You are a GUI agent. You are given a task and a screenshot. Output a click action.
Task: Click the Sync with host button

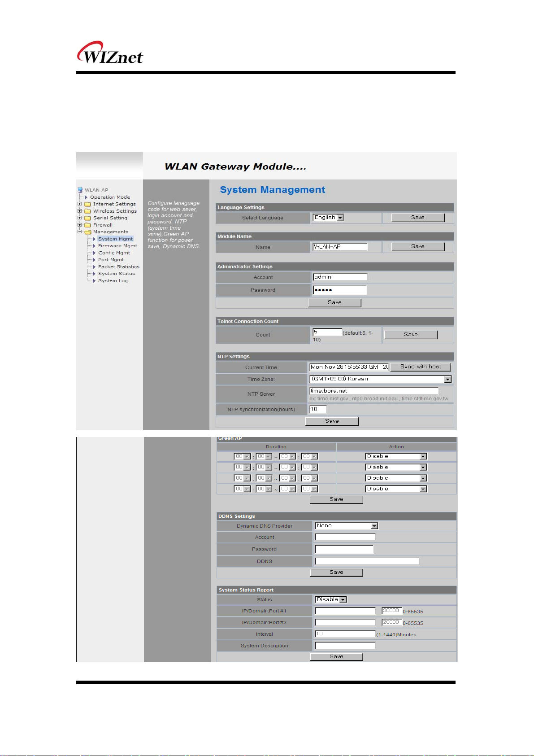(x=421, y=367)
